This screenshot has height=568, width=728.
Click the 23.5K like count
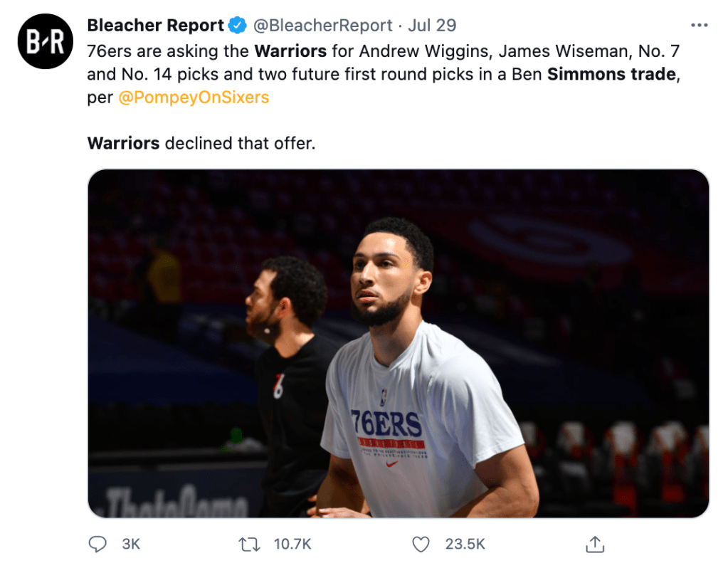coord(465,545)
